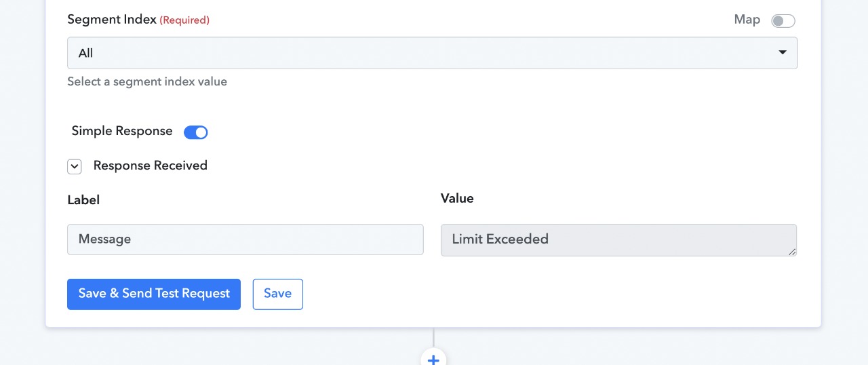The width and height of the screenshot is (868, 365).
Task: Click the textarea resize handle corner
Action: coord(792,251)
